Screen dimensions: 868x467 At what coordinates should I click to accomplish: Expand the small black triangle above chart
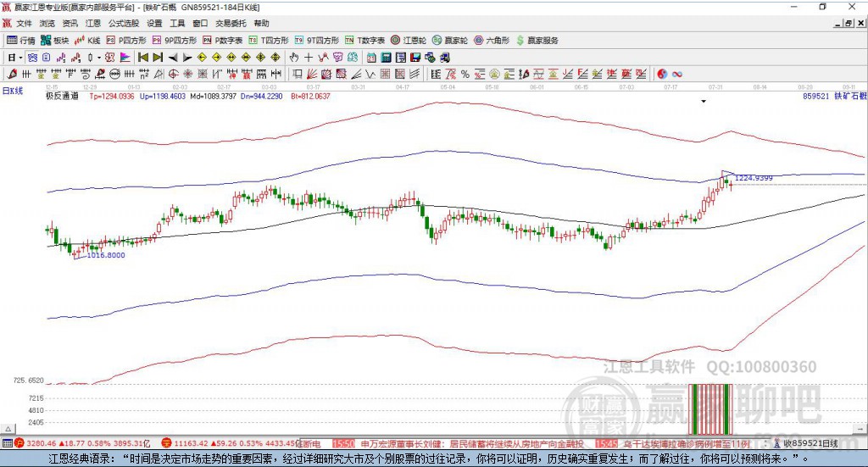tap(704, 101)
